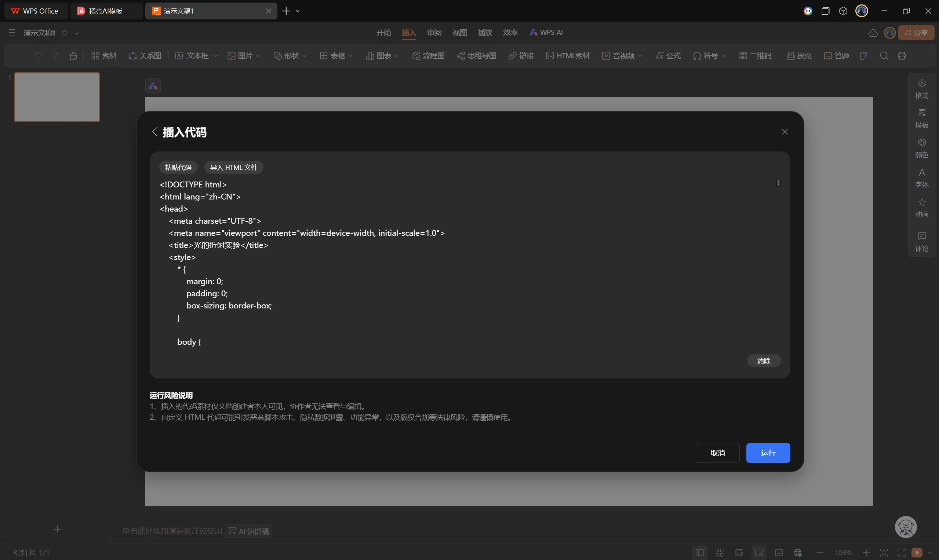Viewport: 939px width, 560px height.
Task: Expand the Table dropdown
Action: pos(351,56)
